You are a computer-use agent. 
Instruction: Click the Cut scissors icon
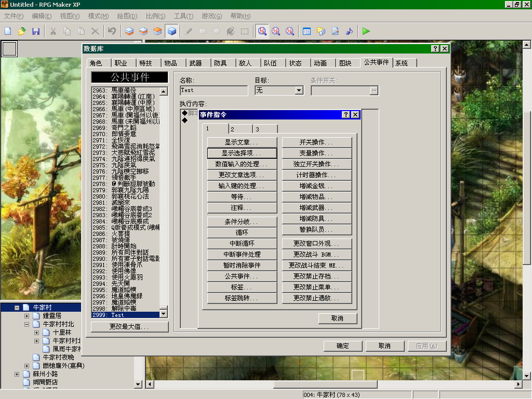click(x=54, y=31)
